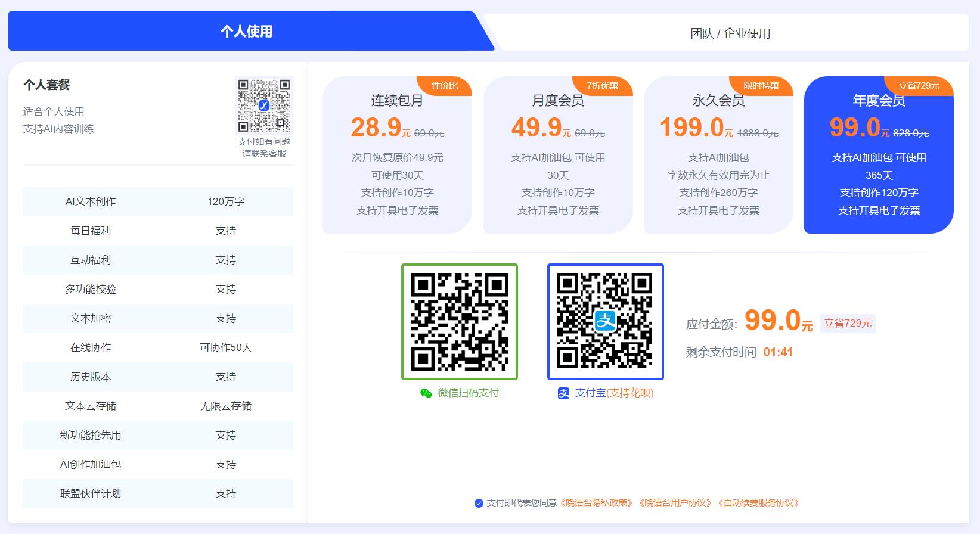Click the struck-through 828.0元 price
This screenshot has height=534, width=980.
tap(911, 133)
